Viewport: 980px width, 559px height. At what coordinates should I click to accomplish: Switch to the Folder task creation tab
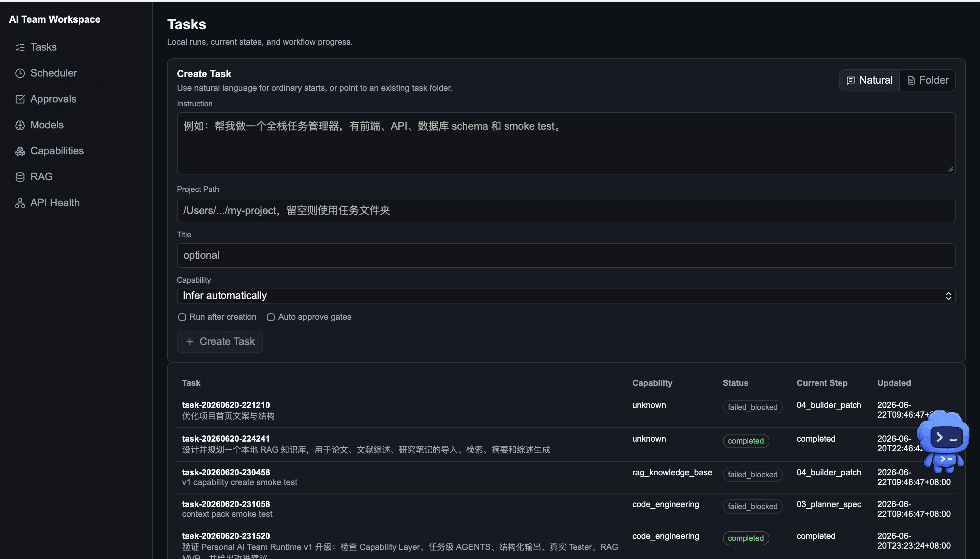[927, 80]
